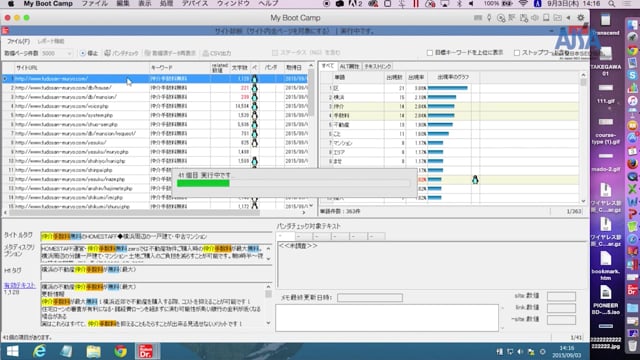Toggle the ステータス checkbox in the toolbar
This screenshot has width=640, height=360.
coord(275,53)
